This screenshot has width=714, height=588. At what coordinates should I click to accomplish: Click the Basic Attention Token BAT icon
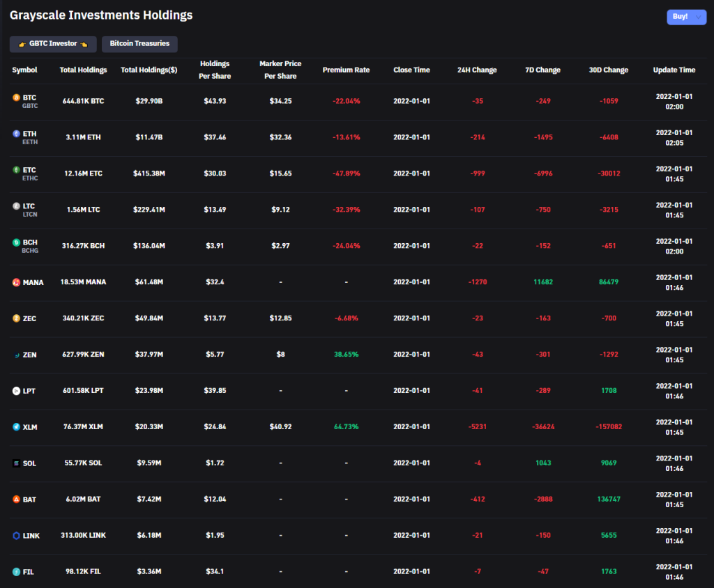17,500
